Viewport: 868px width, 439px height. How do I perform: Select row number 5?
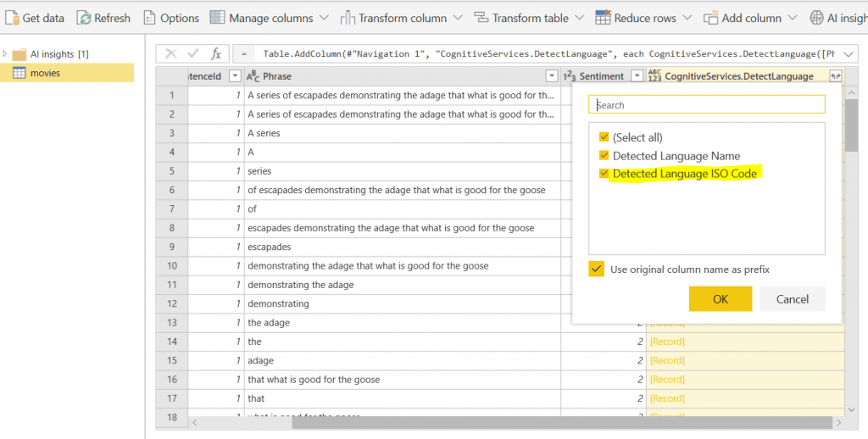pyautogui.click(x=171, y=171)
